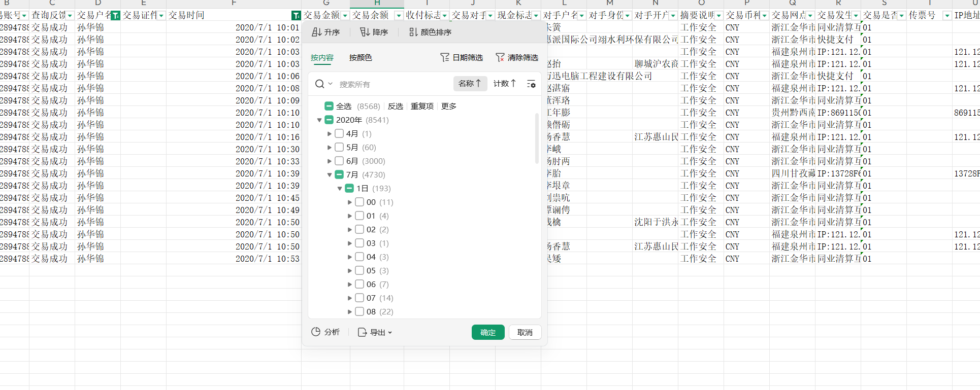This screenshot has width=980, height=390.
Task: Check the 4月 checkbox
Action: pos(339,133)
